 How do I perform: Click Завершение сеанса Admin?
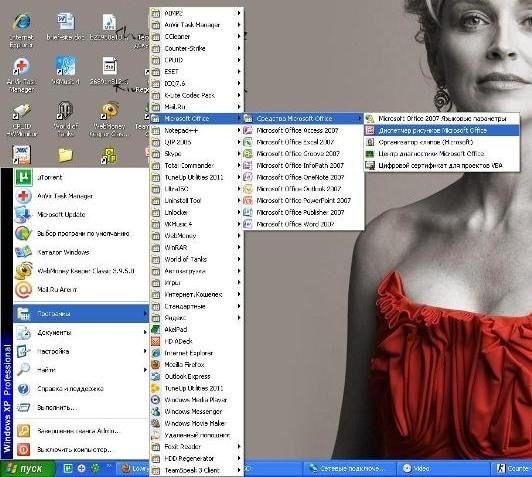tap(81, 431)
